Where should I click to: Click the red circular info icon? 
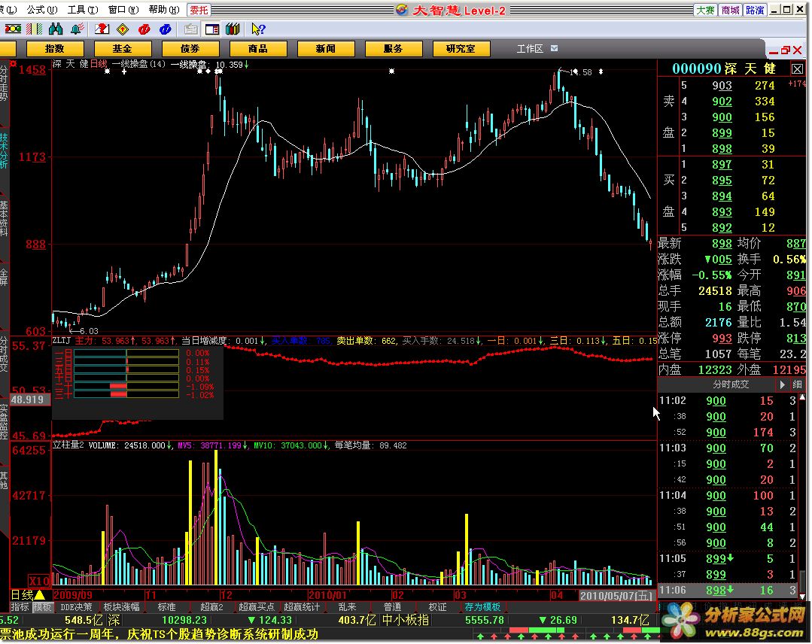[143, 29]
